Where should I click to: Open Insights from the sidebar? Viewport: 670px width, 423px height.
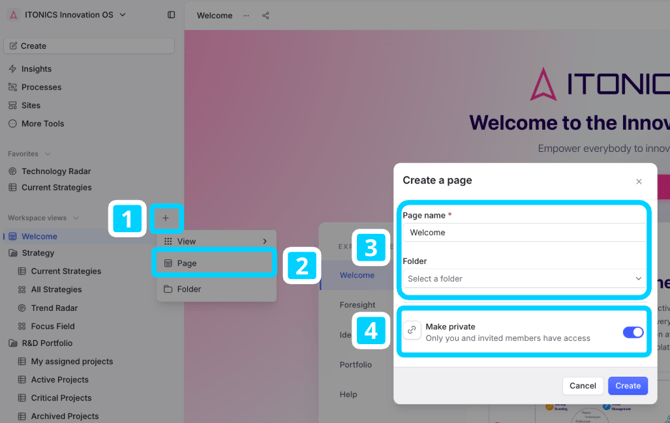(x=36, y=69)
